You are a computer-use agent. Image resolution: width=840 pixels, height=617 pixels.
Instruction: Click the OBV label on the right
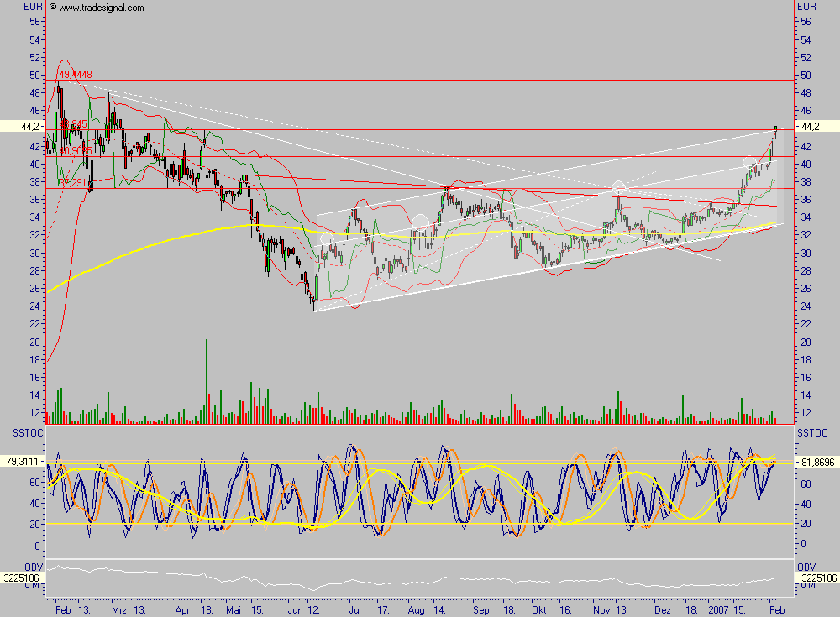click(x=806, y=567)
